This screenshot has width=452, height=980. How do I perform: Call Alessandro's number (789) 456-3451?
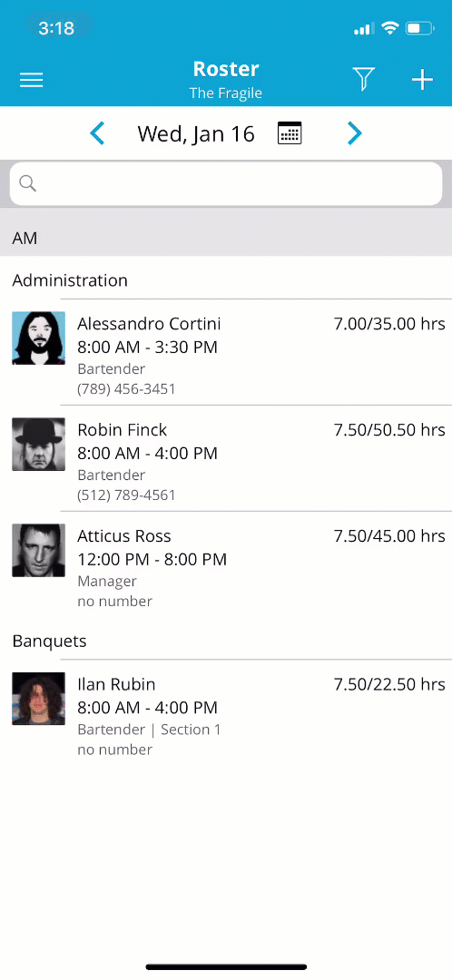click(126, 388)
